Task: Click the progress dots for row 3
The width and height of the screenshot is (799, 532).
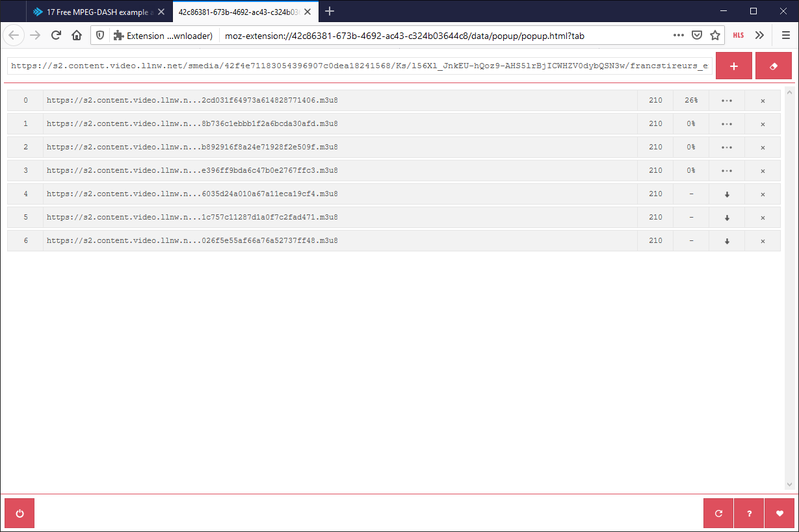Action: point(727,171)
